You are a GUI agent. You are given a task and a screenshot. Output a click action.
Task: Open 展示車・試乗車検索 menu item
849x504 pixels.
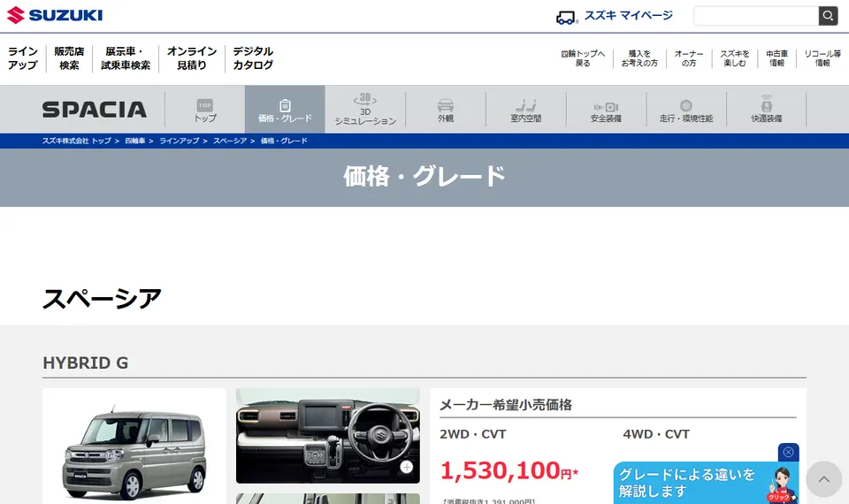point(126,58)
